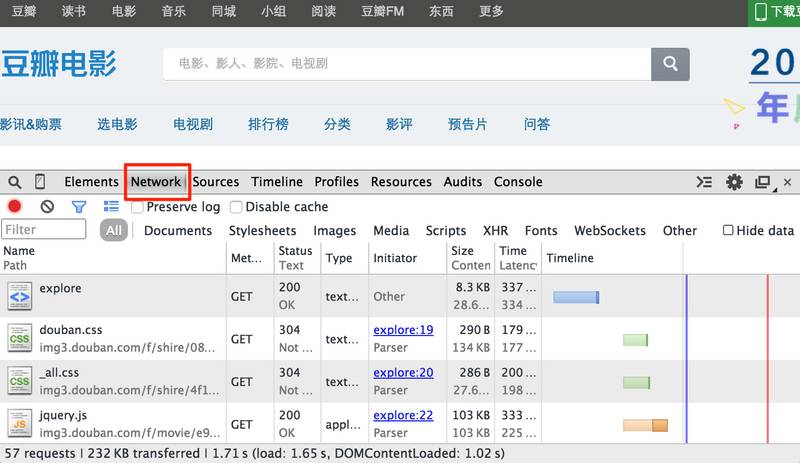Switch to the Elements tab

[x=91, y=182]
